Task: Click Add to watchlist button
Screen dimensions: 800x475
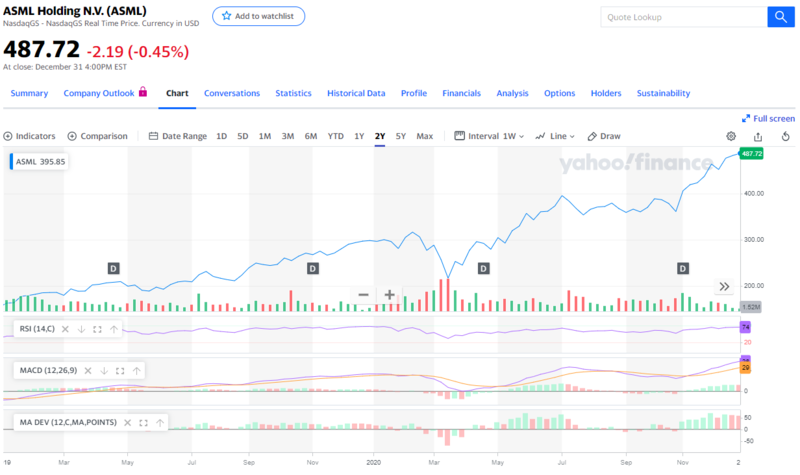Action: (x=258, y=17)
